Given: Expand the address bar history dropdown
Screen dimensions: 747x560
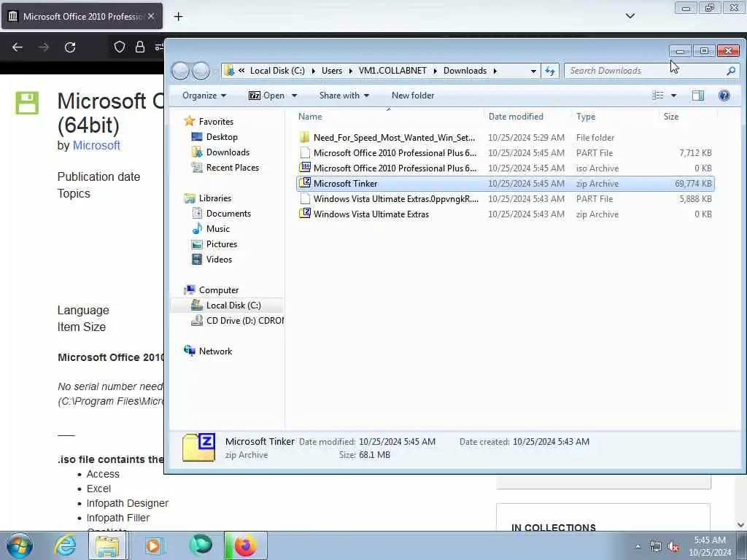Looking at the screenshot, I should pyautogui.click(x=533, y=71).
